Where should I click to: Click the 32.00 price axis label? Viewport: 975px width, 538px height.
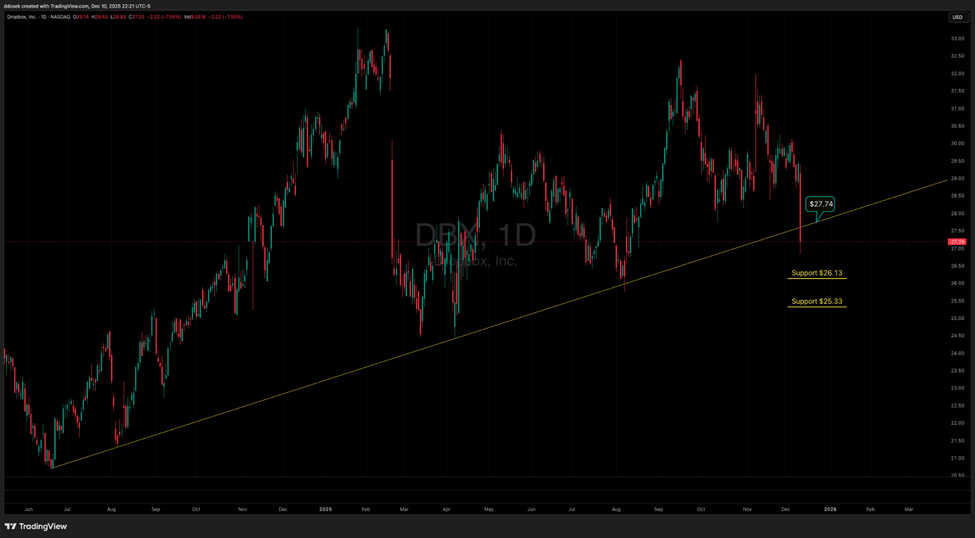point(956,73)
